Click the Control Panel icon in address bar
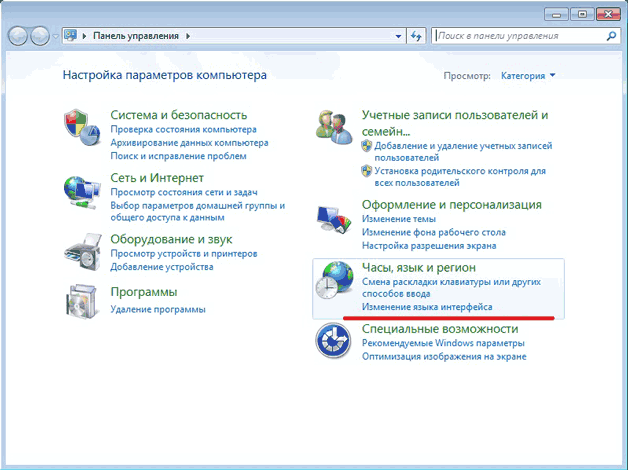 coord(70,35)
